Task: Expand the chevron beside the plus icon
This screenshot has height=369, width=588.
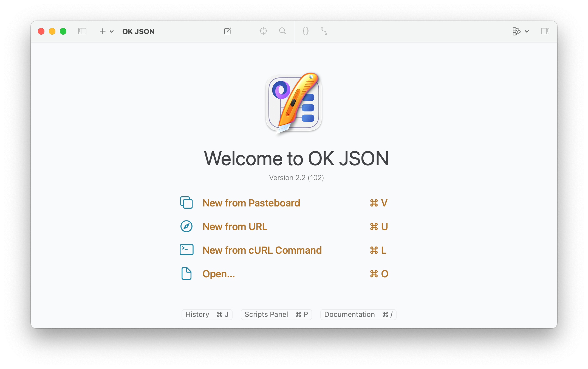Action: pyautogui.click(x=111, y=32)
